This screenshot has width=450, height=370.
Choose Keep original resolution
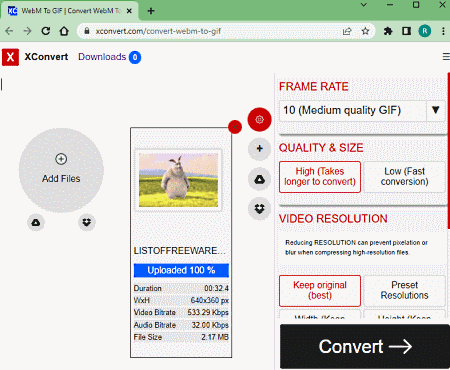click(x=320, y=291)
